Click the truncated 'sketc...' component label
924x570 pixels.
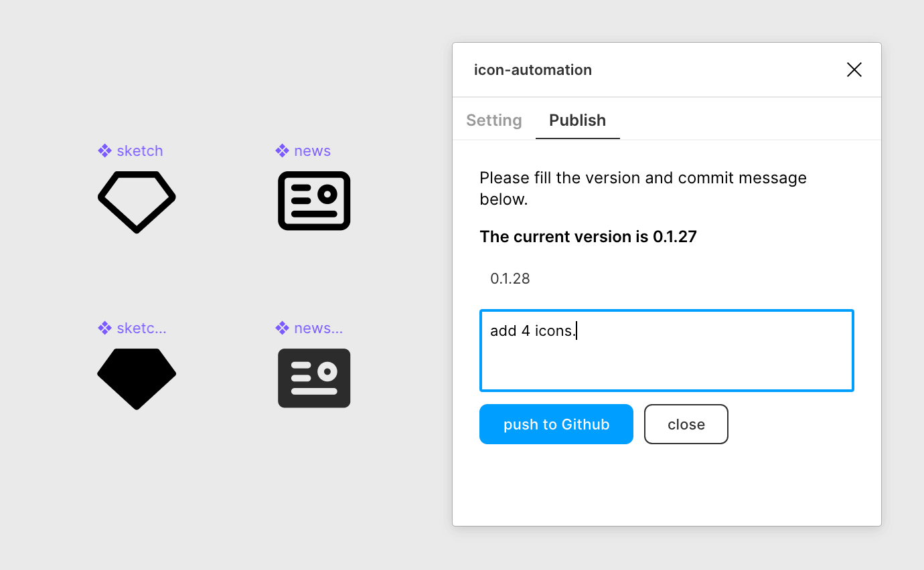click(132, 328)
